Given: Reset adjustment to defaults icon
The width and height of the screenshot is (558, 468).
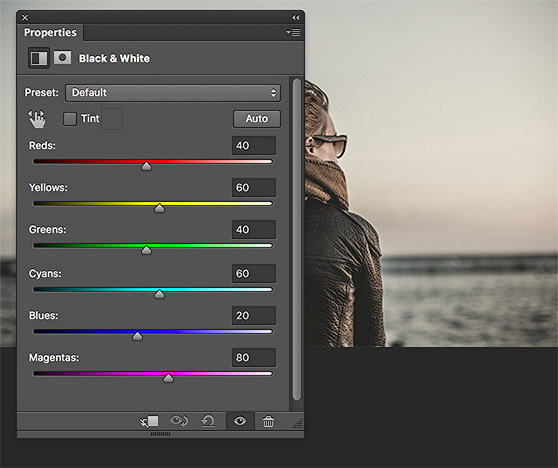Looking at the screenshot, I should (208, 421).
